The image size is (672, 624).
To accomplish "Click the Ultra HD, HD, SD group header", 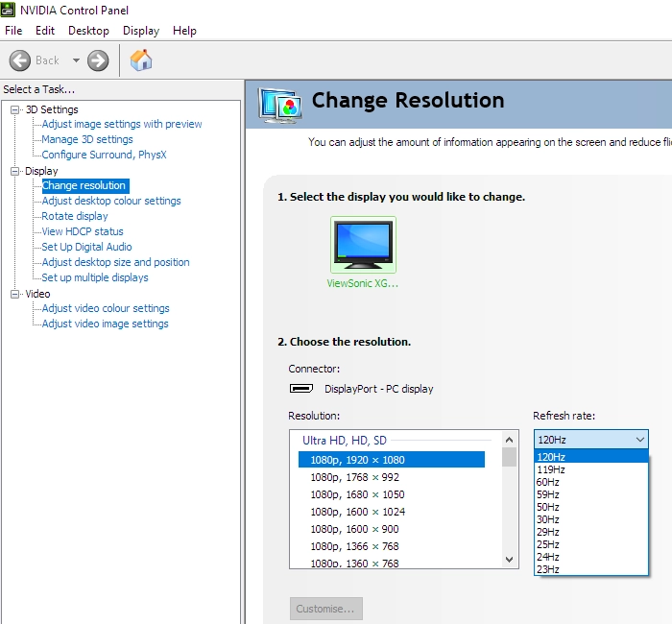I will pyautogui.click(x=345, y=440).
